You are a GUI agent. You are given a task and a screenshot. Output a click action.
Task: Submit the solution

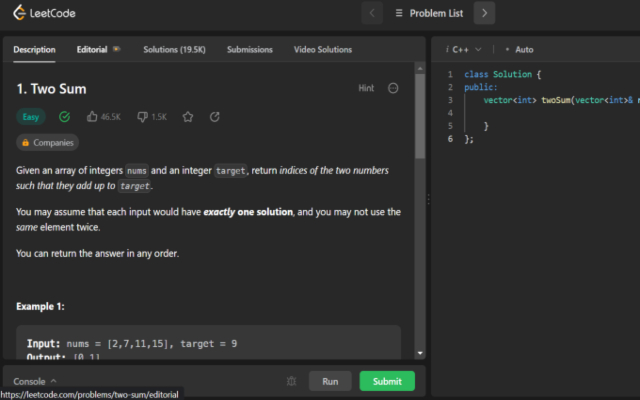[x=387, y=381]
